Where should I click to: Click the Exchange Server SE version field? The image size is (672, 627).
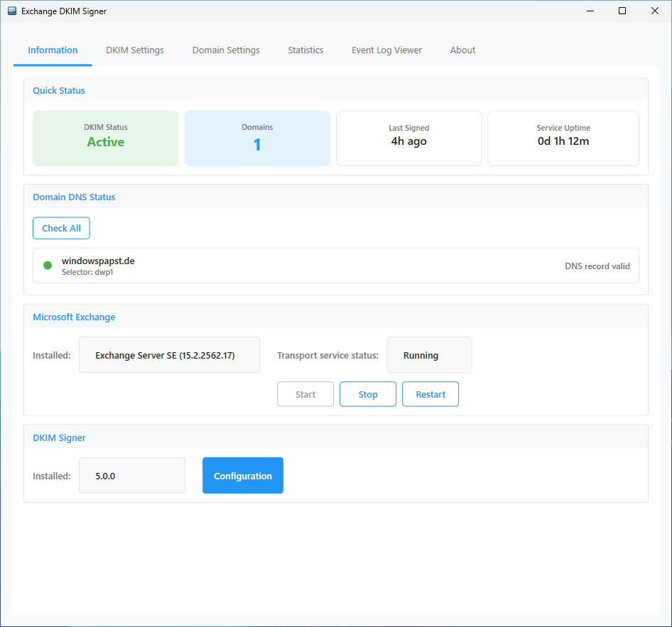click(169, 355)
